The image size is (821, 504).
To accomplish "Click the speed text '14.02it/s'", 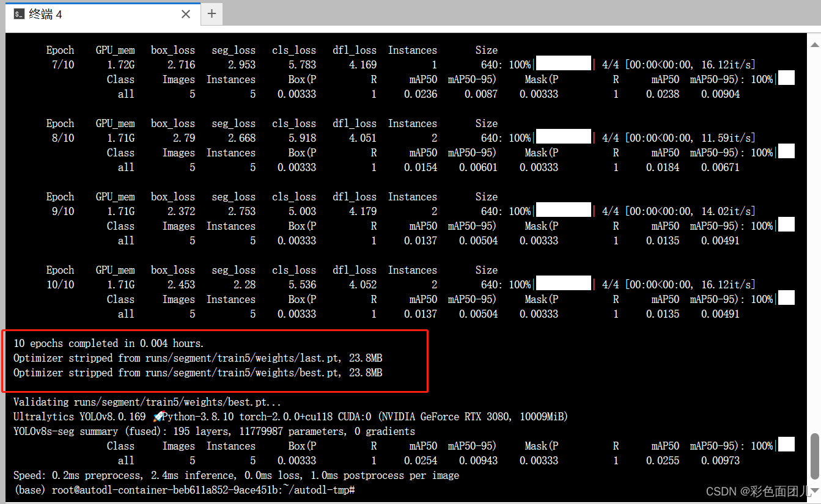I will (x=727, y=211).
